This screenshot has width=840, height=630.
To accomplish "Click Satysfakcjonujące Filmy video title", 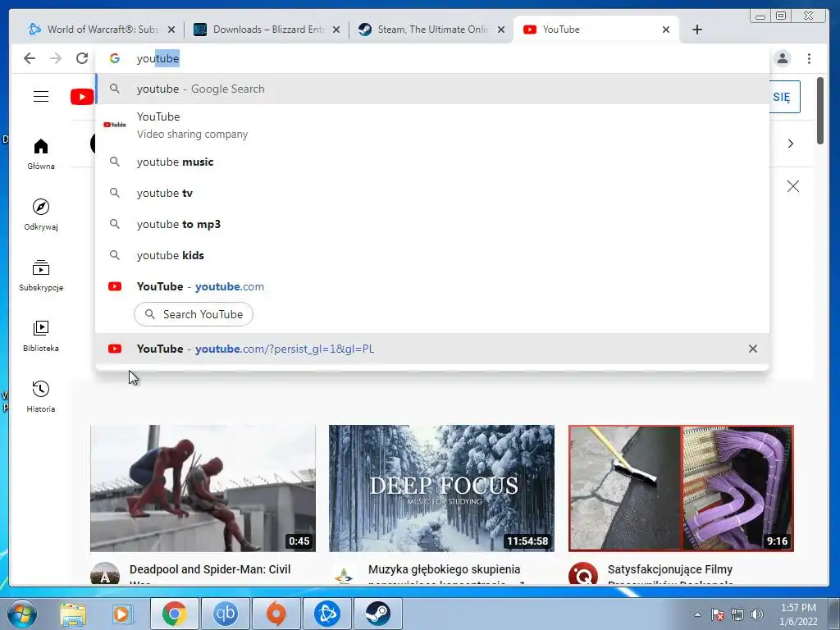I will pyautogui.click(x=669, y=569).
